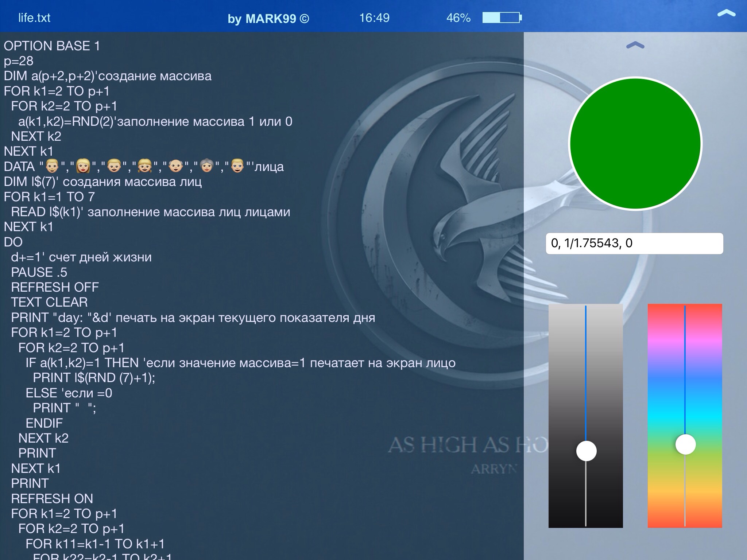Tap the 46% battery percentage
The image size is (747, 560).
point(458,17)
